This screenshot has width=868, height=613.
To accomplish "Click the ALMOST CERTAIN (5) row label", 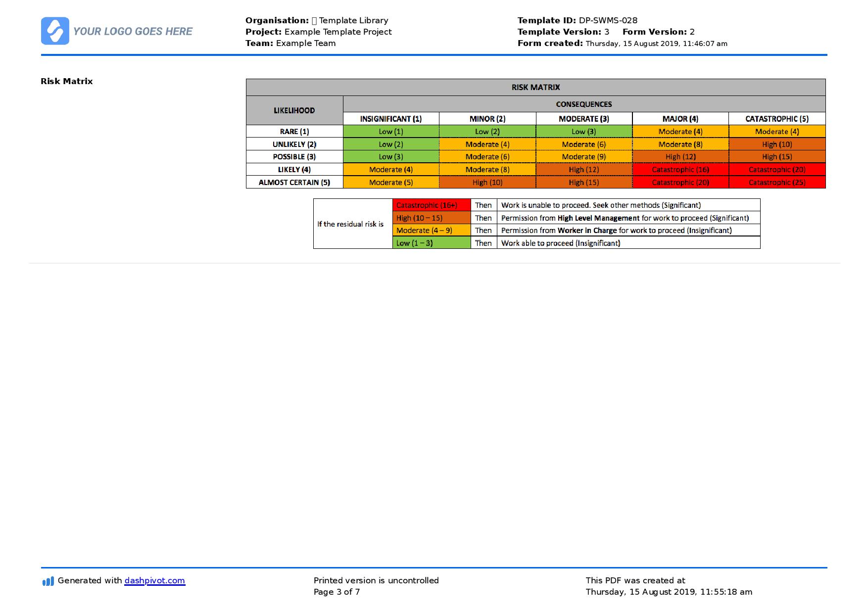I will tap(294, 183).
